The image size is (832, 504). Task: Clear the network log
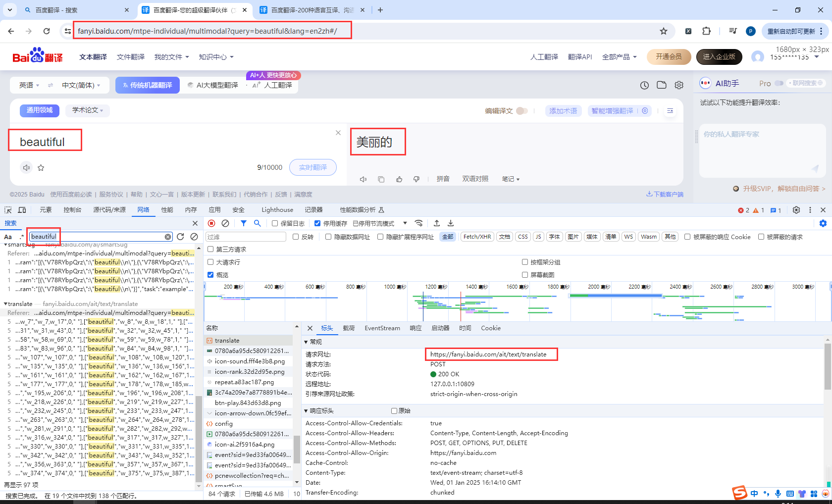pyautogui.click(x=225, y=223)
